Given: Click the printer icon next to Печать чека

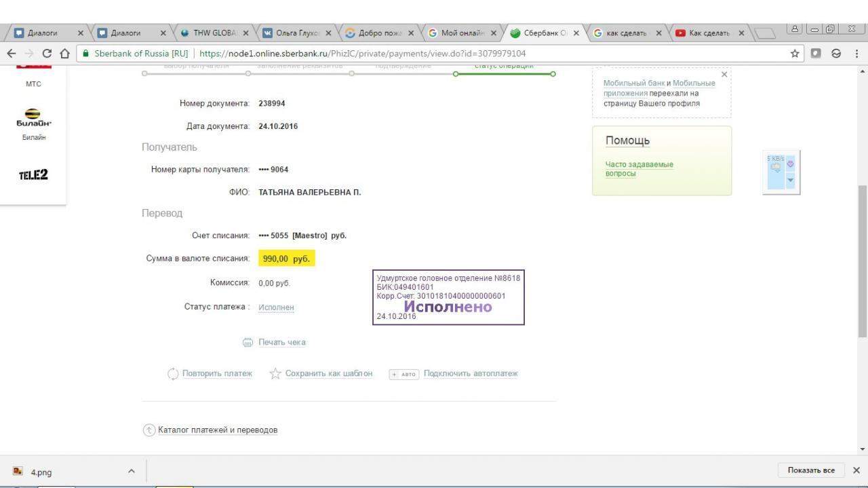Looking at the screenshot, I should click(248, 343).
